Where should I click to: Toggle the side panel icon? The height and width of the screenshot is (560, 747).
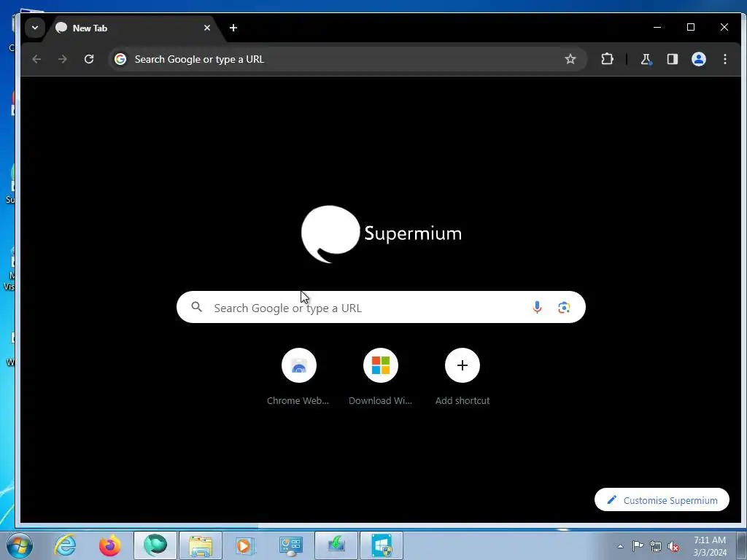672,59
